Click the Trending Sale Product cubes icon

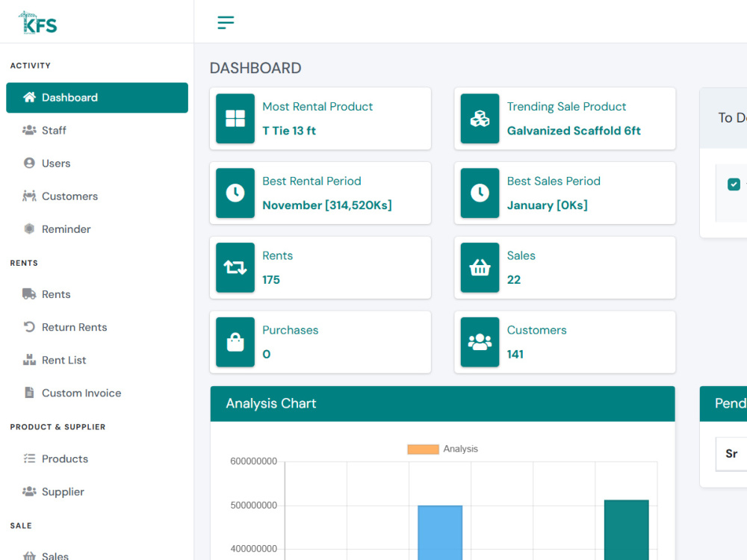pos(480,119)
